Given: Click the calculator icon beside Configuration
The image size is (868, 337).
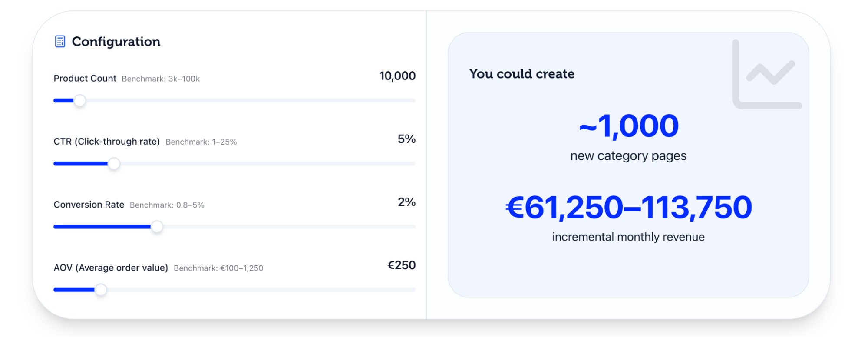Looking at the screenshot, I should click(59, 41).
